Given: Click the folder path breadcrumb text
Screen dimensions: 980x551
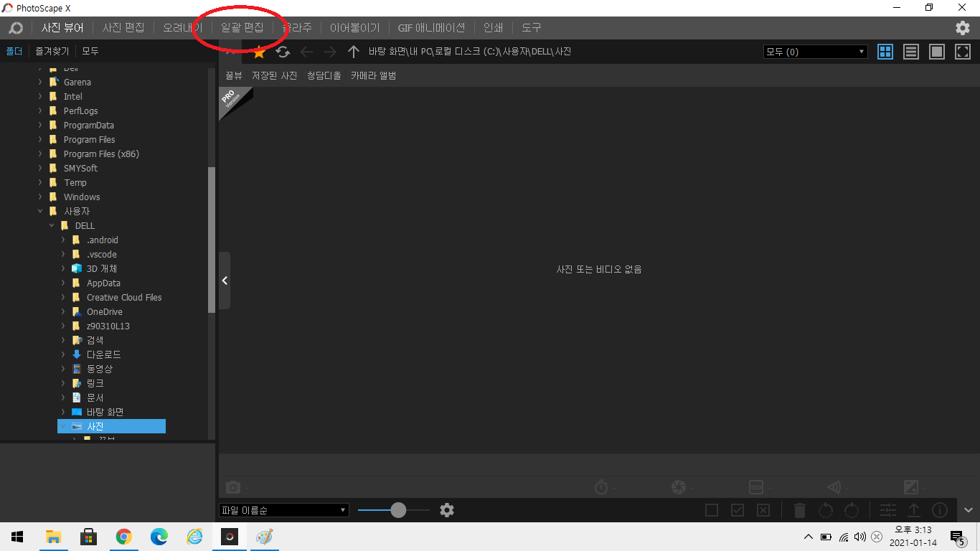Looking at the screenshot, I should click(470, 52).
